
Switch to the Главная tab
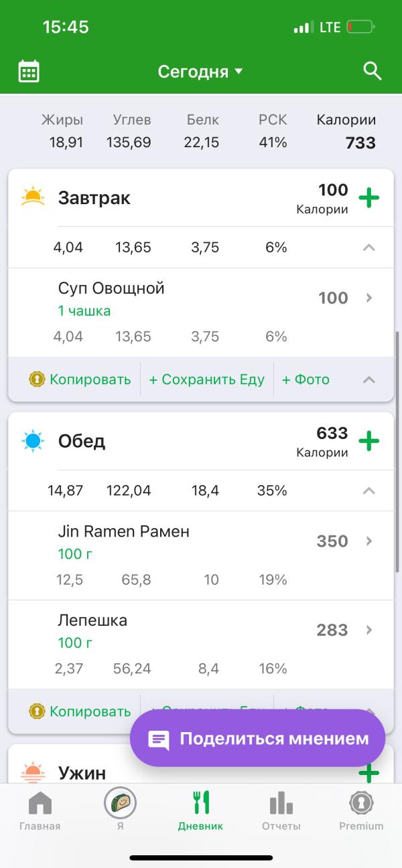click(40, 810)
